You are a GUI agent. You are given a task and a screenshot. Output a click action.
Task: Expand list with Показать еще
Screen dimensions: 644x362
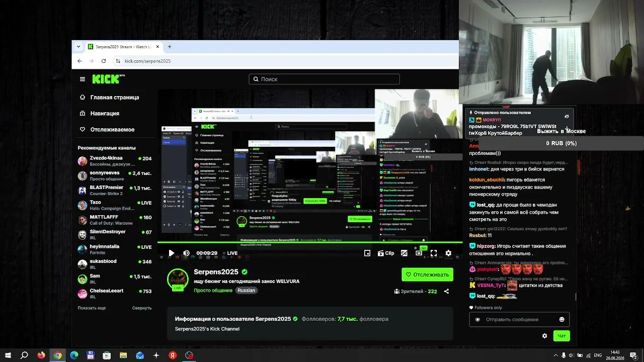pos(92,308)
